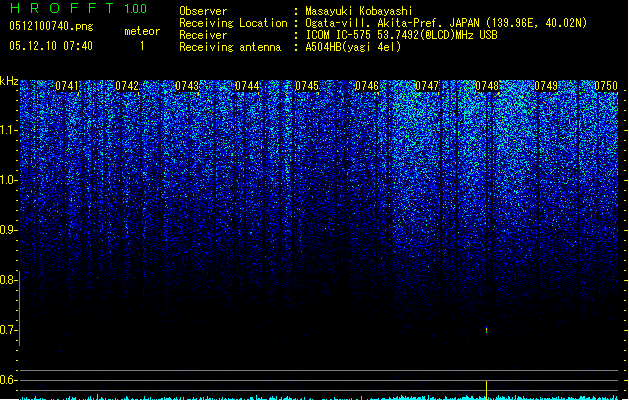Image resolution: width=629 pixels, height=400 pixels.
Task: Click the Receiving Location field label
Action: coord(233,23)
